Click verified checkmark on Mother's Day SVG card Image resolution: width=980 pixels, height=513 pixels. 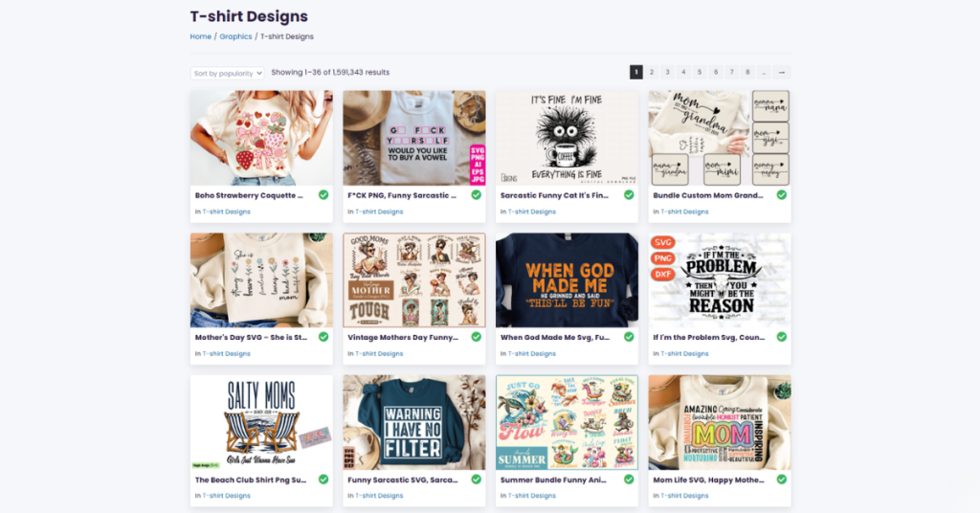click(x=323, y=337)
